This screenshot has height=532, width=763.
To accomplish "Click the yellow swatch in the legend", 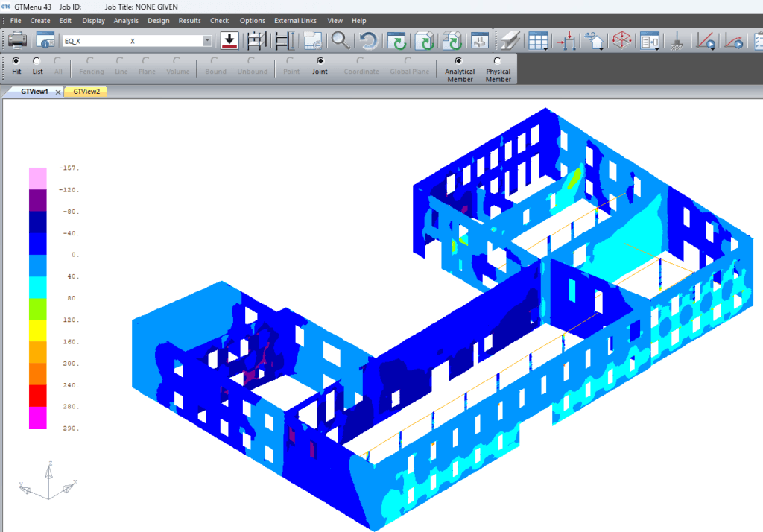I will [x=37, y=330].
